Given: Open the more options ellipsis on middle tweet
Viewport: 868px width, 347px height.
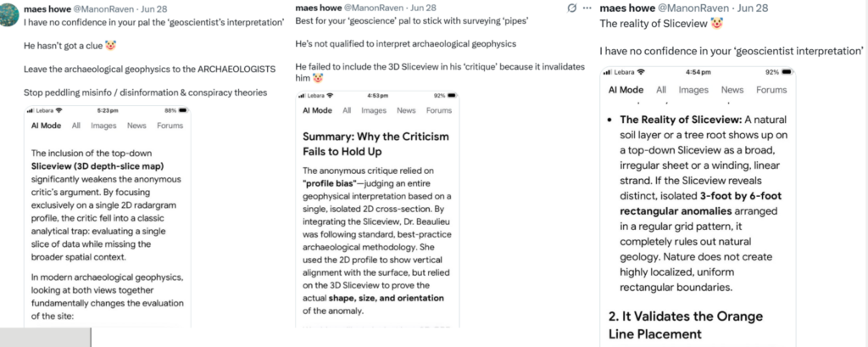Looking at the screenshot, I should click(x=587, y=8).
